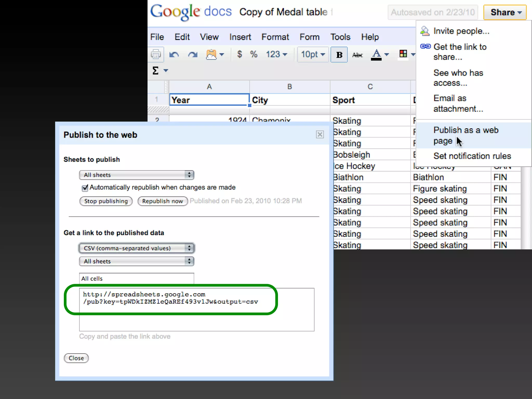Open the CSV (comma-separated values) format dropdown
The height and width of the screenshot is (399, 532).
point(137,248)
